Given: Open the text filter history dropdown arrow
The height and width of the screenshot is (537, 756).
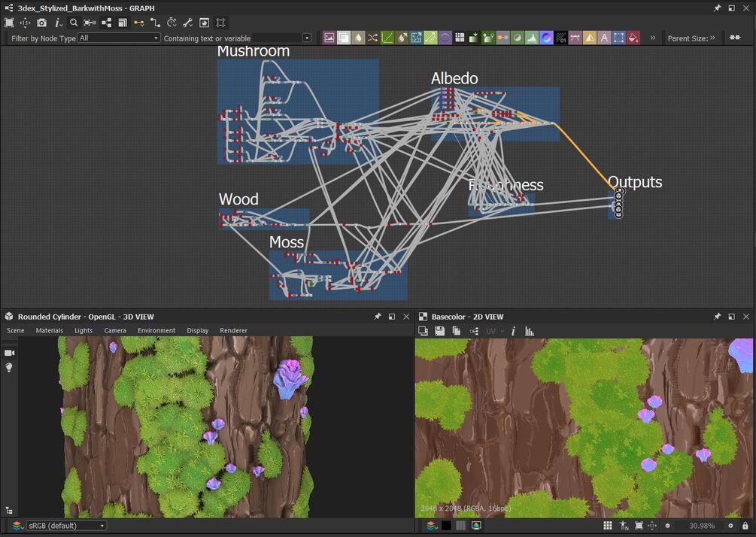Looking at the screenshot, I should click(307, 38).
